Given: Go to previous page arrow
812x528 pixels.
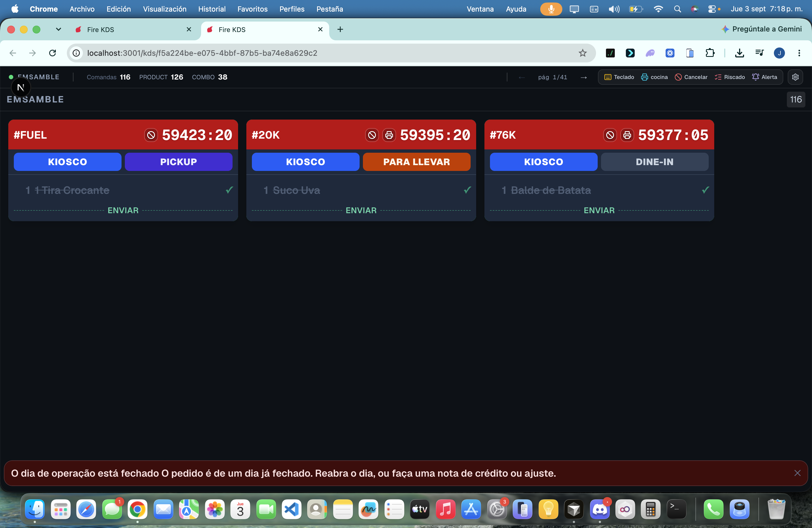Looking at the screenshot, I should 522,77.
